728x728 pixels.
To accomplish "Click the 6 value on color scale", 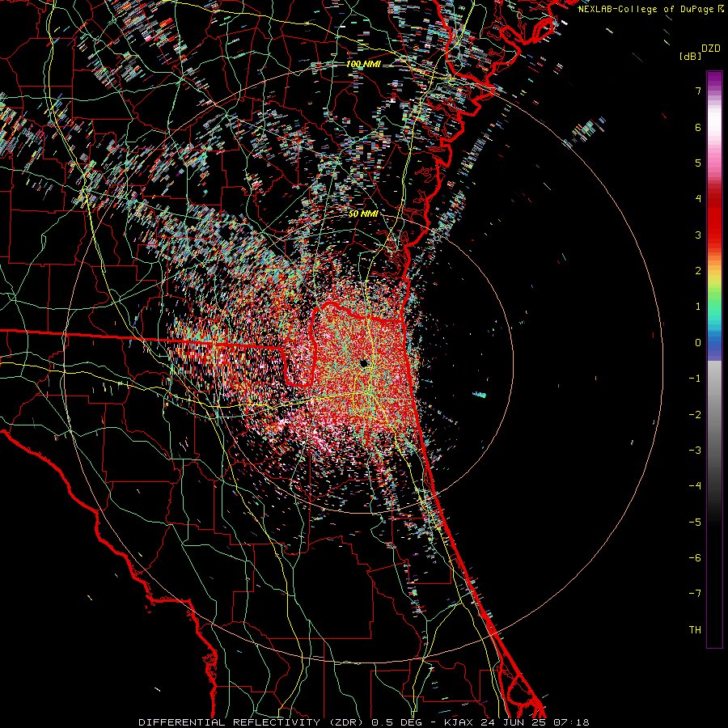I will point(698,127).
